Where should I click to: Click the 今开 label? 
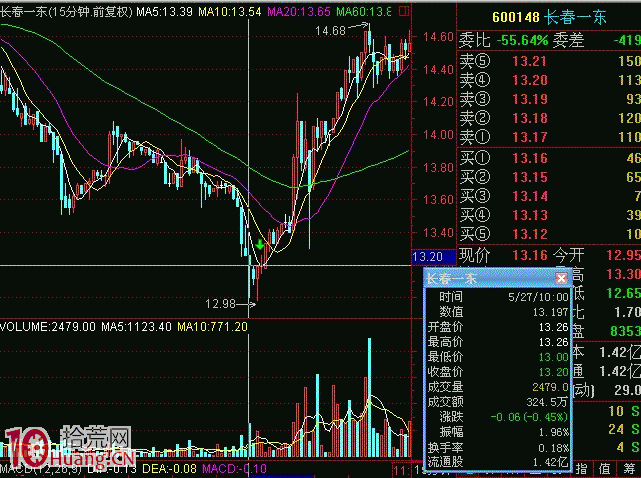(569, 255)
